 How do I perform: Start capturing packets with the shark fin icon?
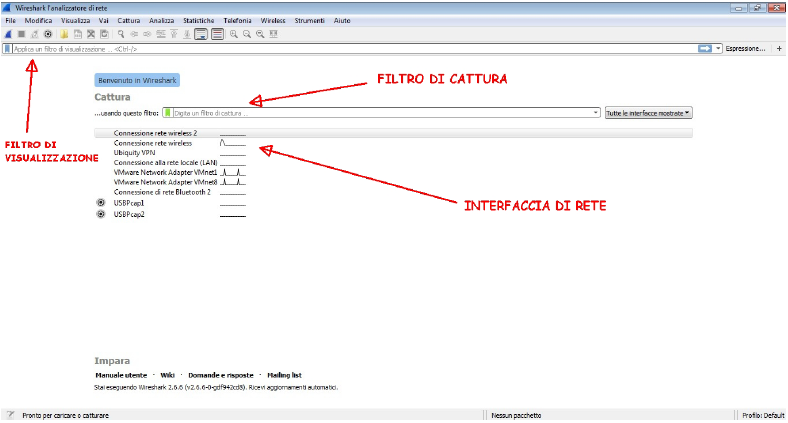coord(8,34)
